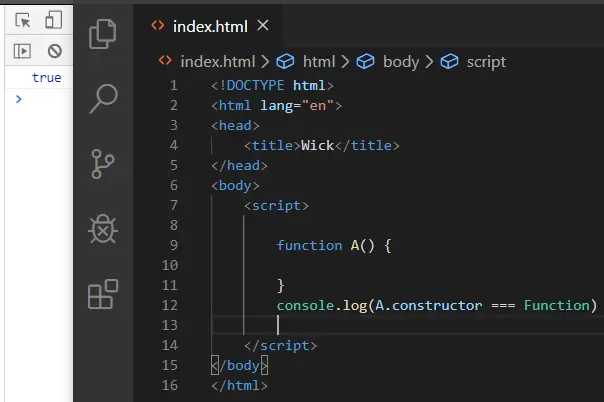Click line number 16 in gutter
The height and width of the screenshot is (402, 604).
pos(169,385)
